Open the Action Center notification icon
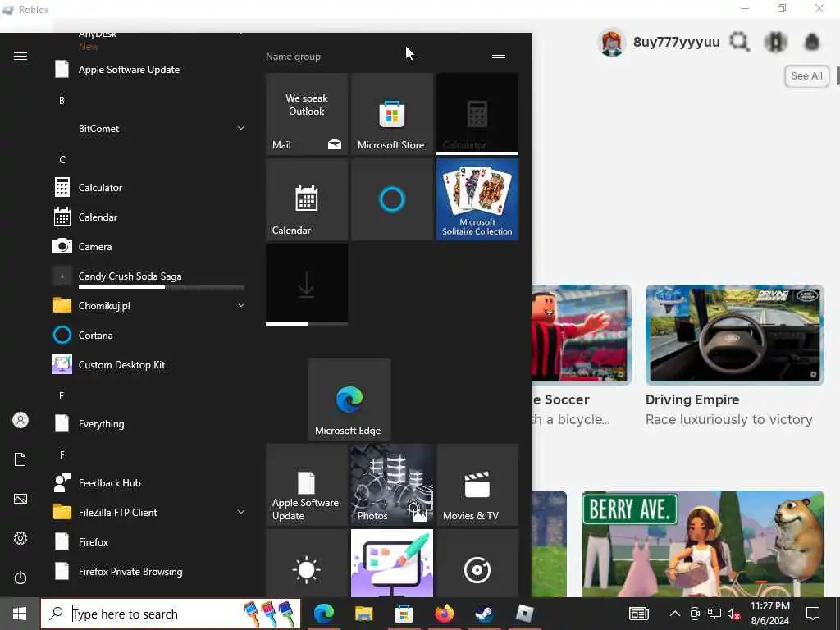This screenshot has width=840, height=630. [813, 614]
